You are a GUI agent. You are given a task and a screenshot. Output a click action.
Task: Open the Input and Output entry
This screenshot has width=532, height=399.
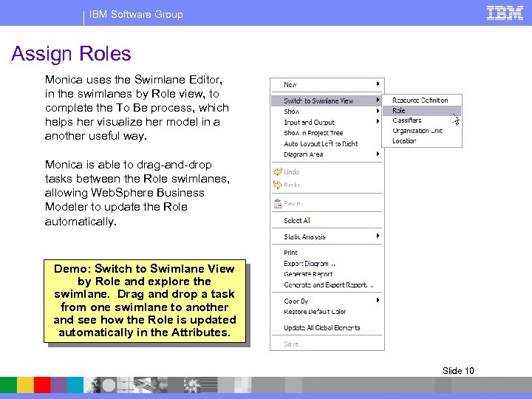pos(327,122)
